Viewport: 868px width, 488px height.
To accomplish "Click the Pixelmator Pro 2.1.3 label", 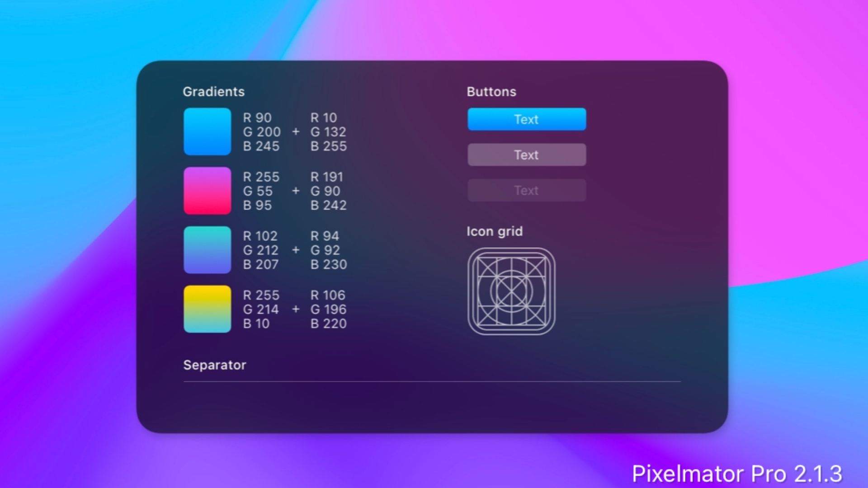I will [x=737, y=474].
